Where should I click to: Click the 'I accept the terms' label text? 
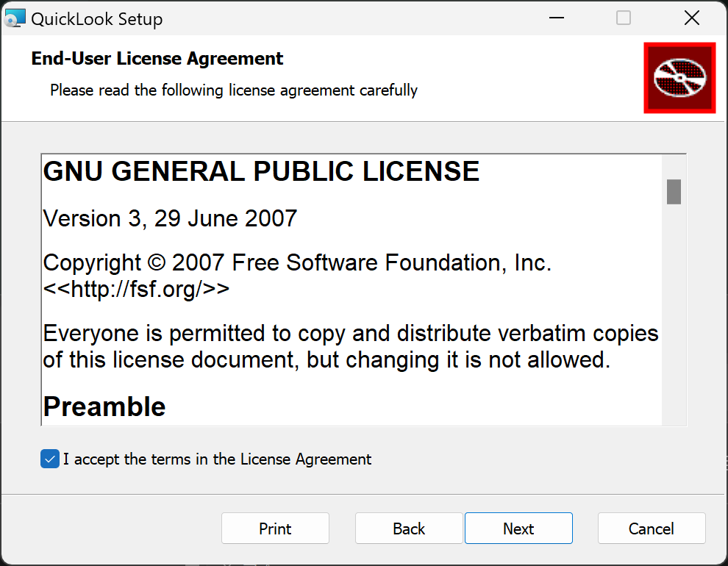pos(217,459)
